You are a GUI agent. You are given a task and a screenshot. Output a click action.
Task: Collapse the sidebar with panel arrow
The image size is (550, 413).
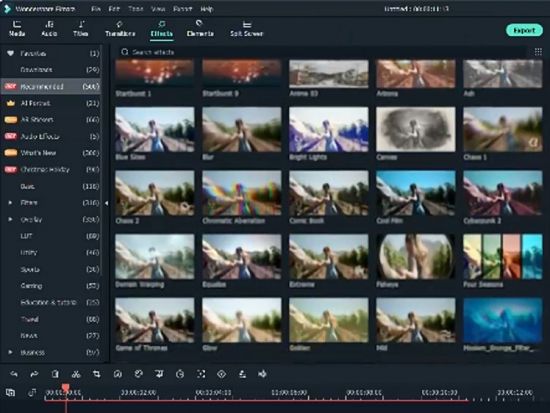tap(106, 203)
